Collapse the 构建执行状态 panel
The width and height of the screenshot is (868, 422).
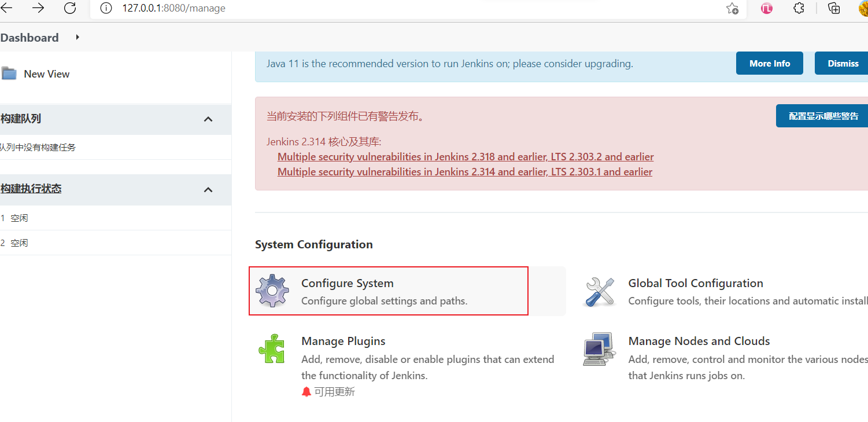[x=209, y=190]
